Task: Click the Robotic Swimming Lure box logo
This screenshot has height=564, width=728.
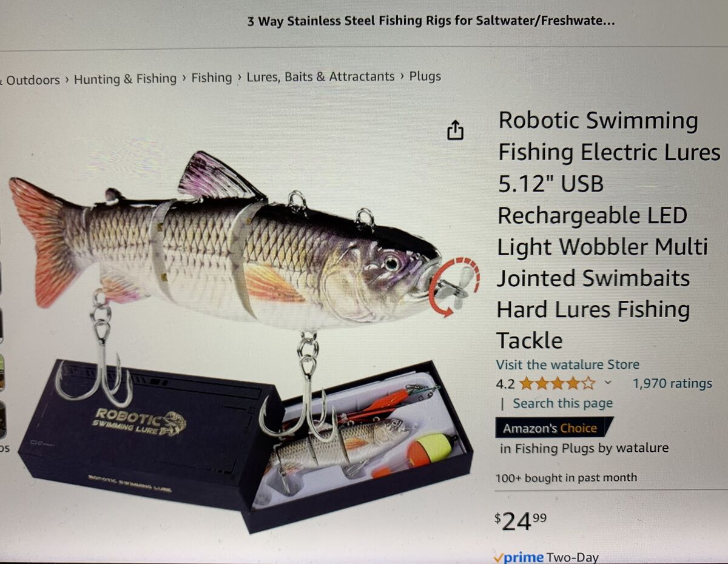Action: [x=140, y=420]
